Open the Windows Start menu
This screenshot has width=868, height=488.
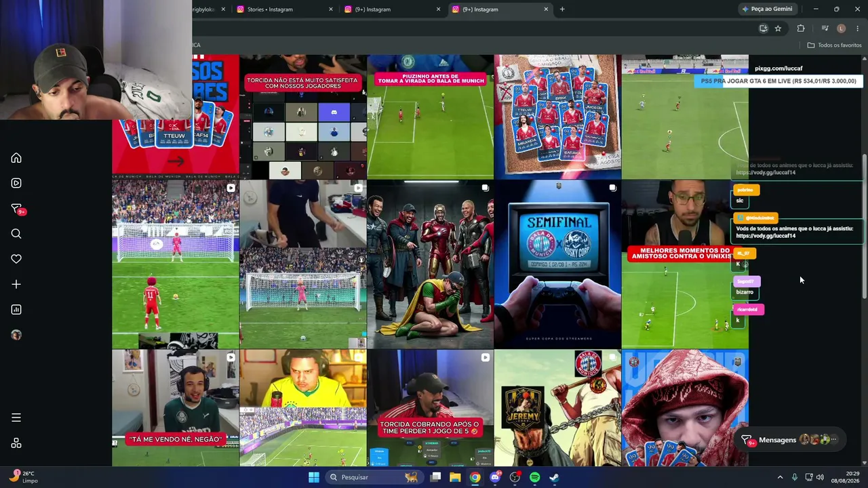(314, 477)
